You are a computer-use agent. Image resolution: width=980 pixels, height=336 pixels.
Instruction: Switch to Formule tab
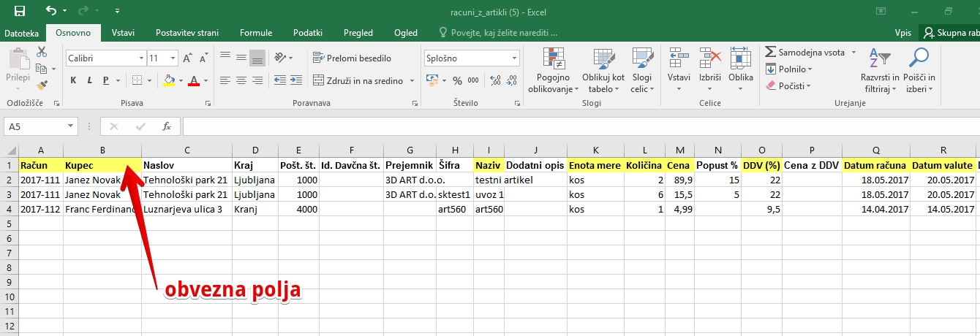(x=256, y=33)
